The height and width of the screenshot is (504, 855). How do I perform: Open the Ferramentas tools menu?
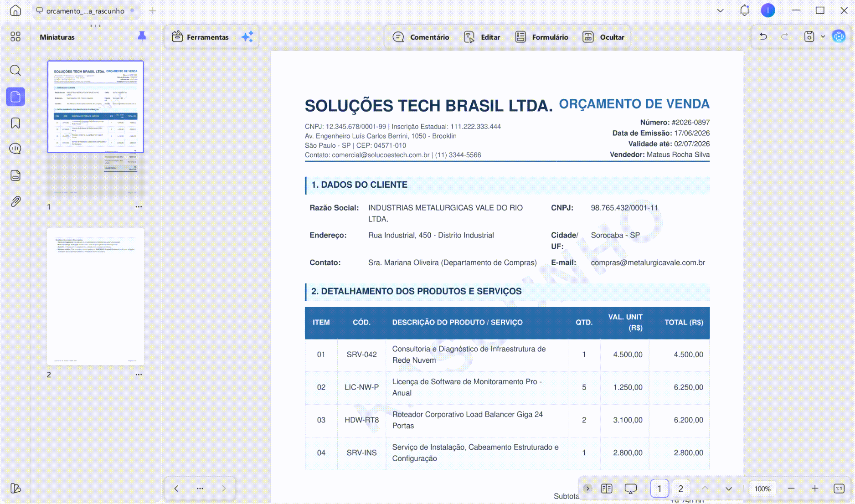tap(201, 37)
